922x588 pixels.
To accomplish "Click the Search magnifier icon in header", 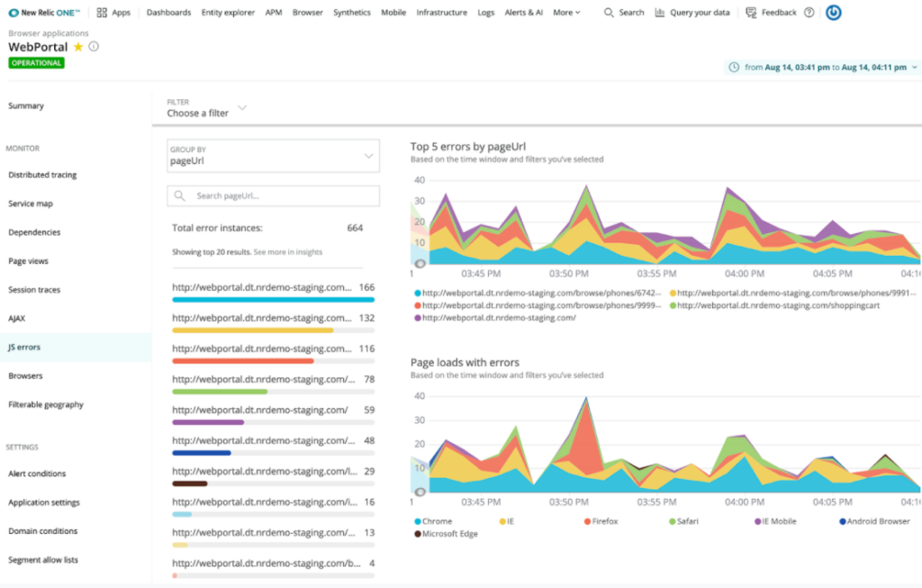I will click(609, 13).
